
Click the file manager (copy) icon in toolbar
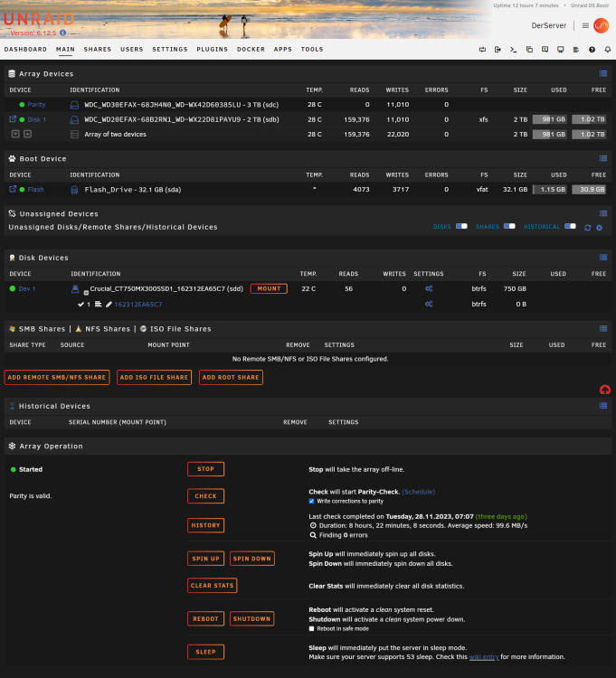pos(529,50)
